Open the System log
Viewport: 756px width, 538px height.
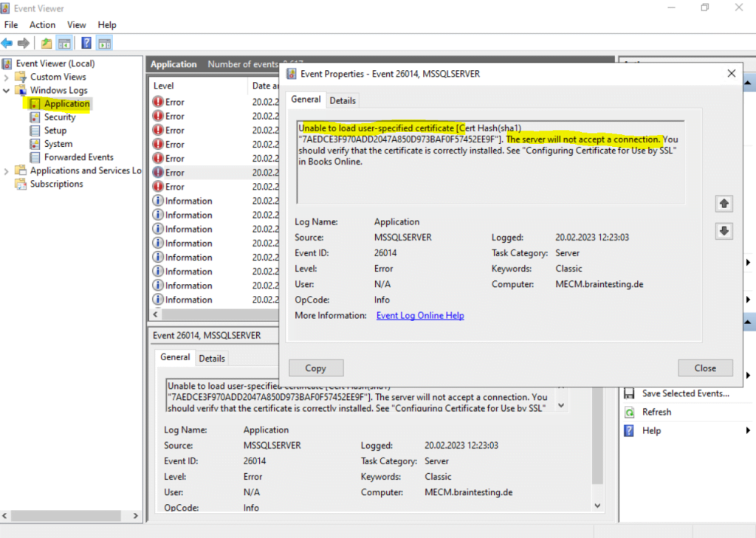pos(58,144)
